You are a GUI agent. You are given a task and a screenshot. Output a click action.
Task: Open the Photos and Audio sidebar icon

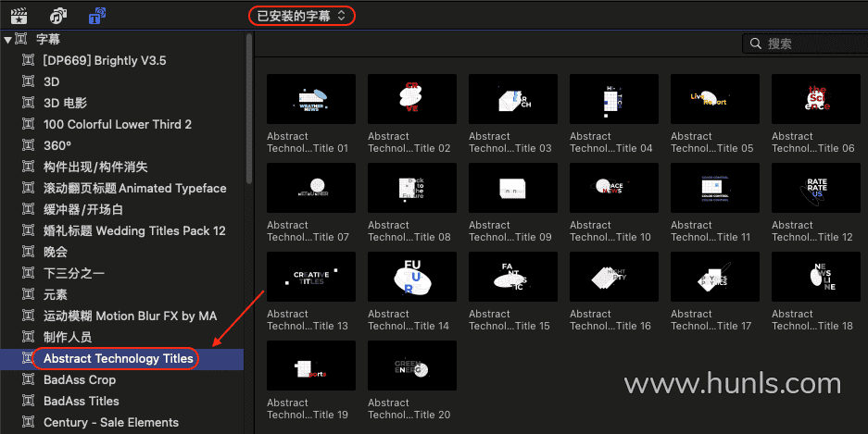(58, 16)
